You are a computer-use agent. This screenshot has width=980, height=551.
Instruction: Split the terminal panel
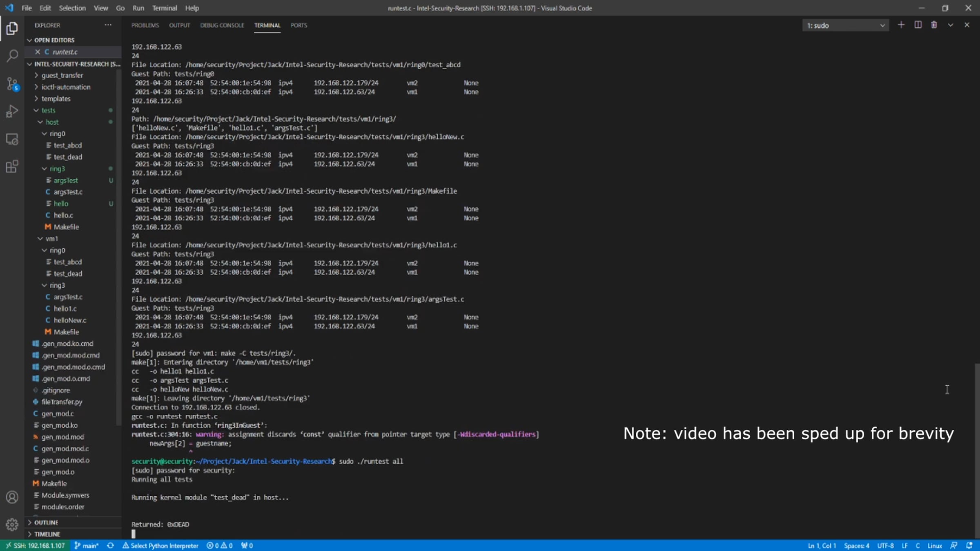pyautogui.click(x=918, y=25)
